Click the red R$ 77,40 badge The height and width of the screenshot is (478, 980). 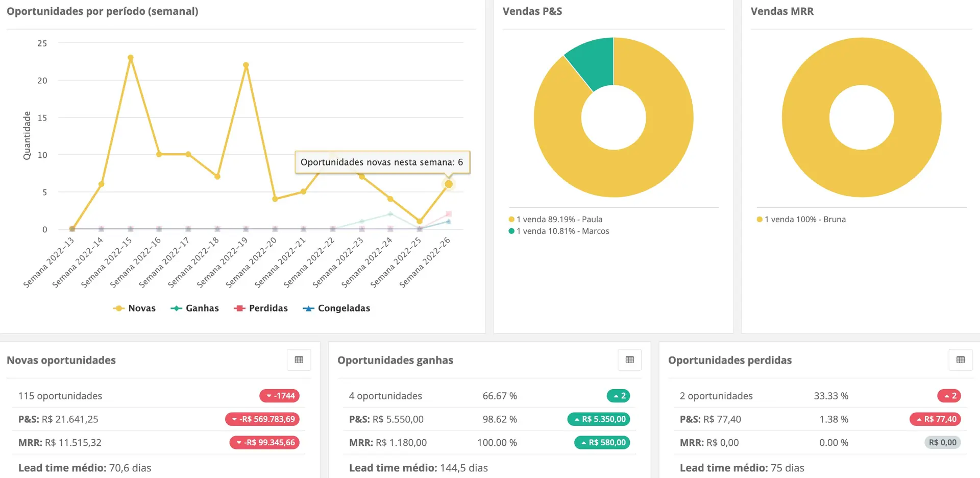click(936, 419)
